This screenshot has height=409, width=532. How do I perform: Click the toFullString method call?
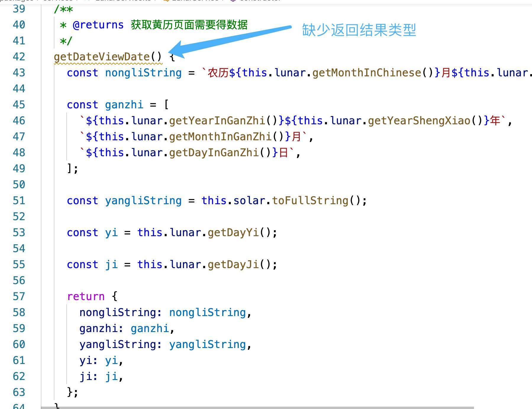click(310, 200)
